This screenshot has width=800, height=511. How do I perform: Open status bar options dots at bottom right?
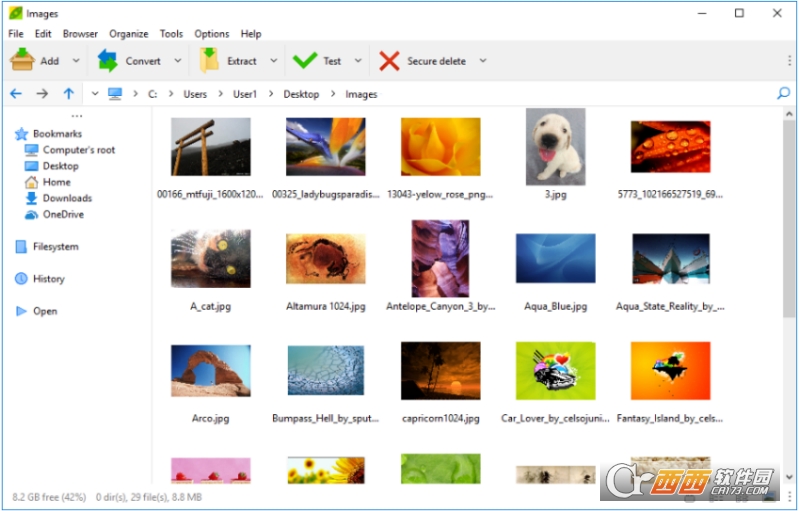pos(789,497)
